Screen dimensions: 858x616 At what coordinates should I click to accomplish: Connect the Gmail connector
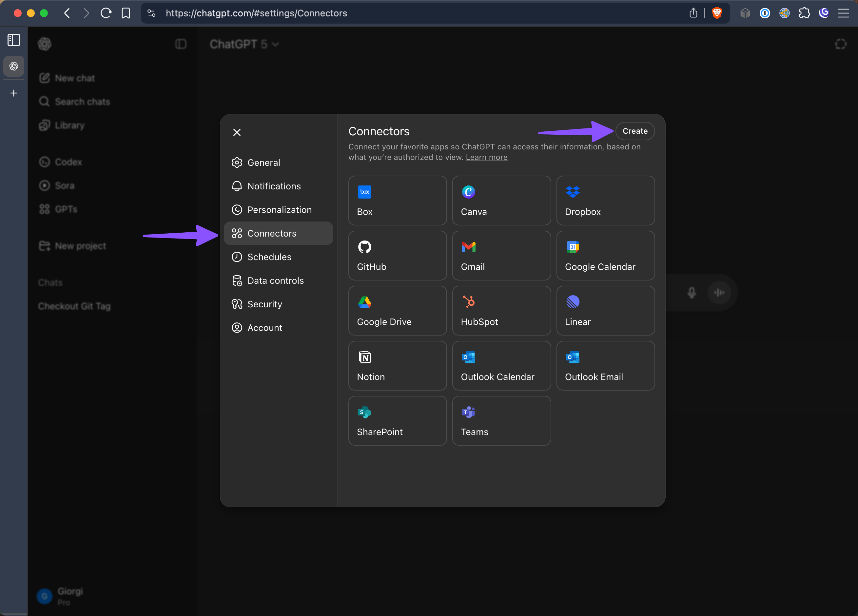[501, 256]
